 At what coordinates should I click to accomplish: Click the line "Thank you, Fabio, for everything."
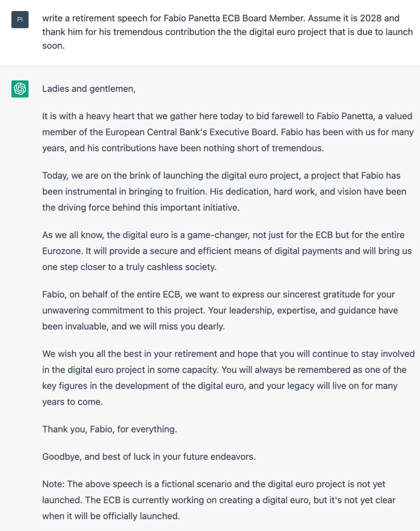pyautogui.click(x=110, y=429)
